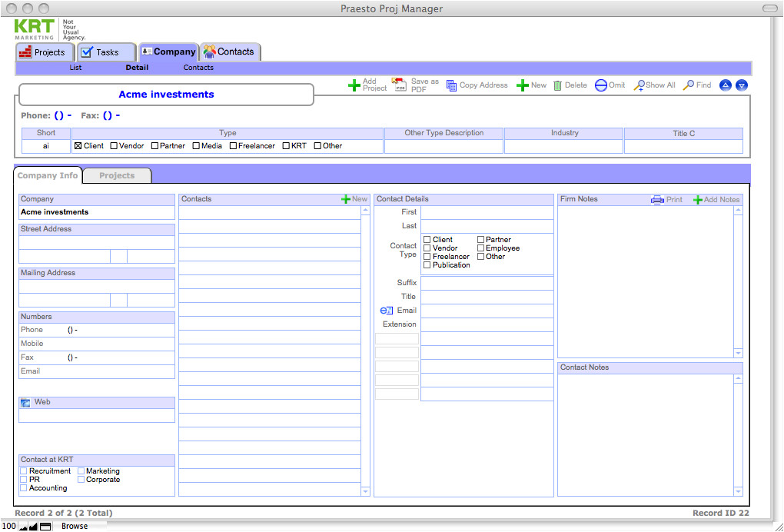
Task: Click the next record blue arrow
Action: pyautogui.click(x=741, y=85)
